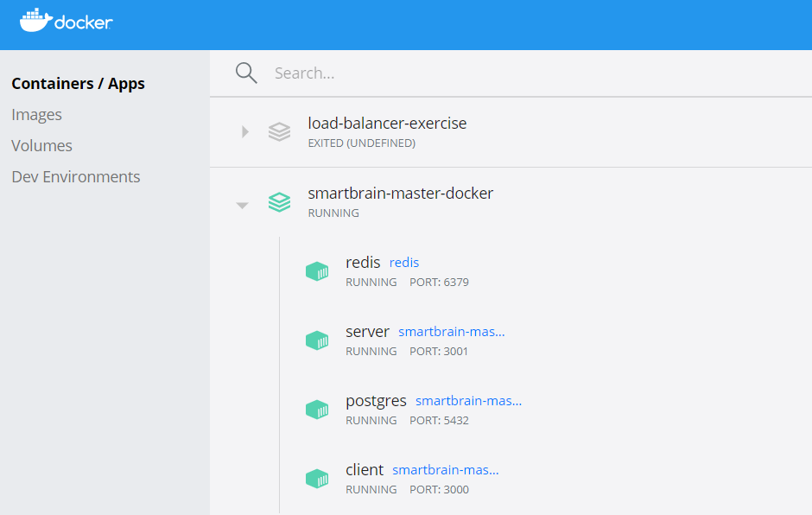The height and width of the screenshot is (515, 812).
Task: Click the search magnifier icon
Action: (246, 73)
